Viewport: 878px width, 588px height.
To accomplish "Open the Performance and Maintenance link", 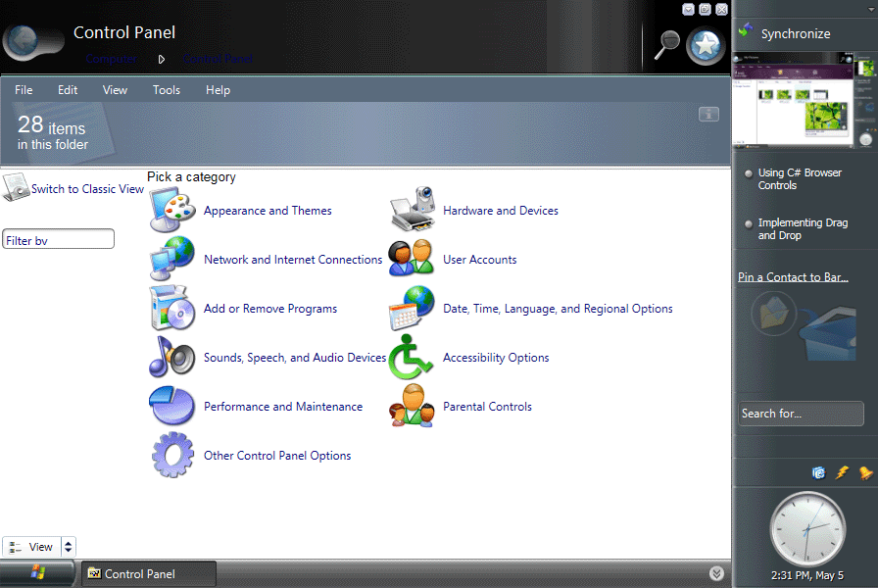I will [x=283, y=407].
